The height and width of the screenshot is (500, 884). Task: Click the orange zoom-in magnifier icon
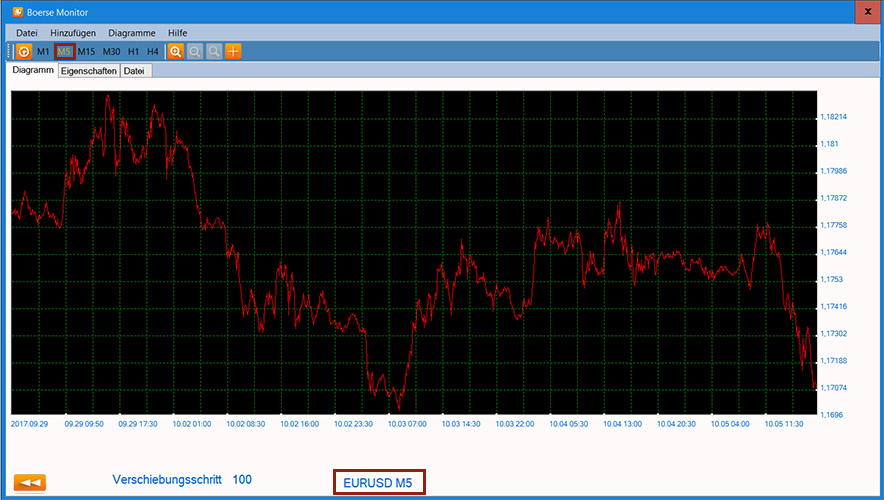pyautogui.click(x=176, y=51)
